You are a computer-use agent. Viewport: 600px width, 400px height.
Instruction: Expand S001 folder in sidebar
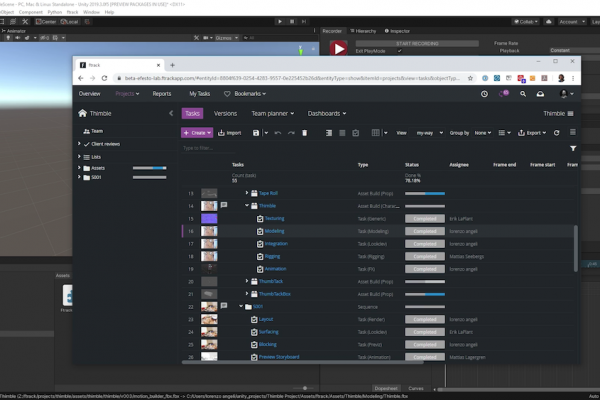pyautogui.click(x=79, y=177)
